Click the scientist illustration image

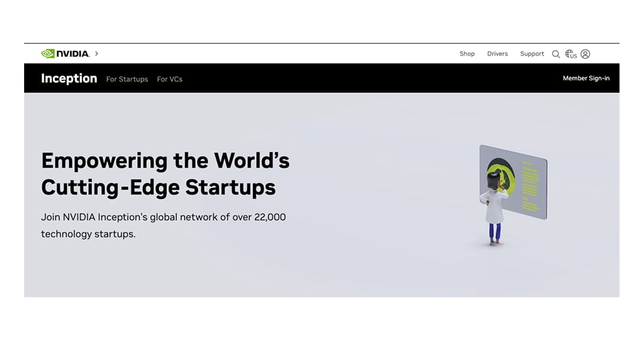click(x=512, y=195)
